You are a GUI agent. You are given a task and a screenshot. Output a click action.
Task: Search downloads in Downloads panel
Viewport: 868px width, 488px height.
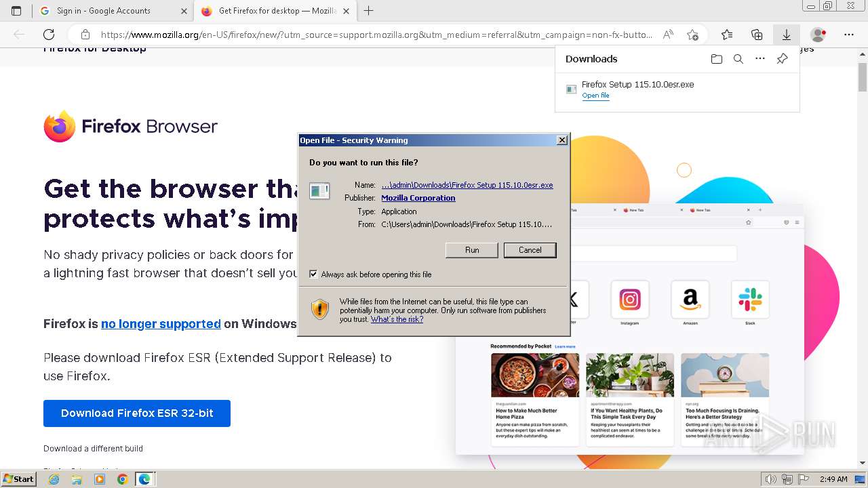click(x=738, y=59)
